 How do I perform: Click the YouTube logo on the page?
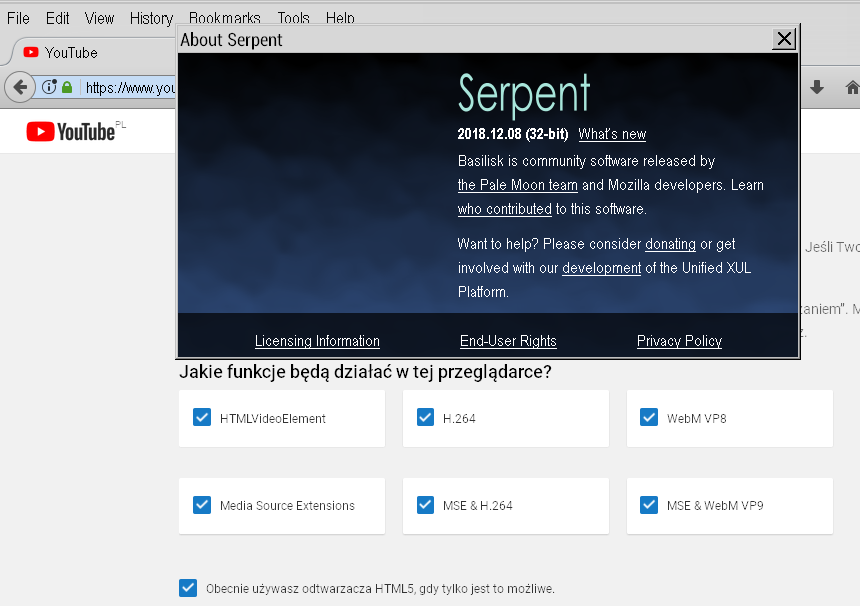71,132
